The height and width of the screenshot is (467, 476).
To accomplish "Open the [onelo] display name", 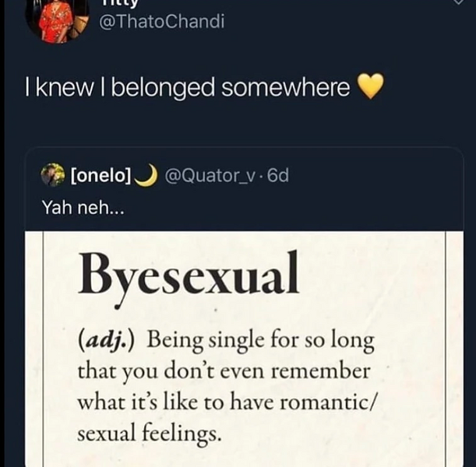I will 100,175.
